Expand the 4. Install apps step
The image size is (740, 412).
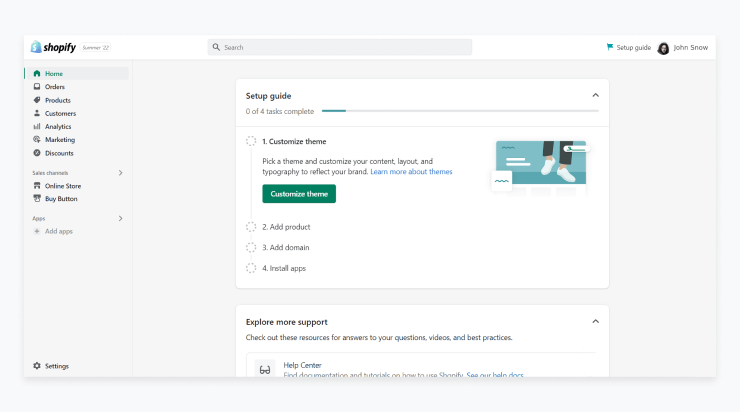284,268
